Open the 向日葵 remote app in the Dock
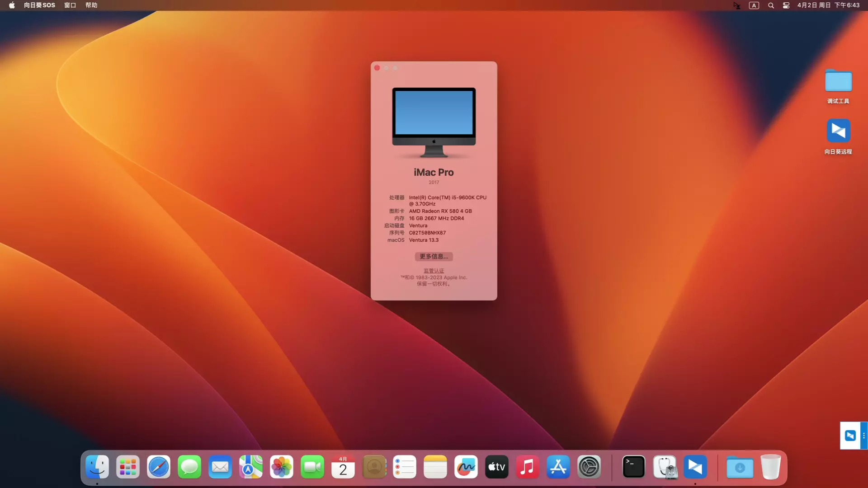The height and width of the screenshot is (488, 868). tap(696, 467)
